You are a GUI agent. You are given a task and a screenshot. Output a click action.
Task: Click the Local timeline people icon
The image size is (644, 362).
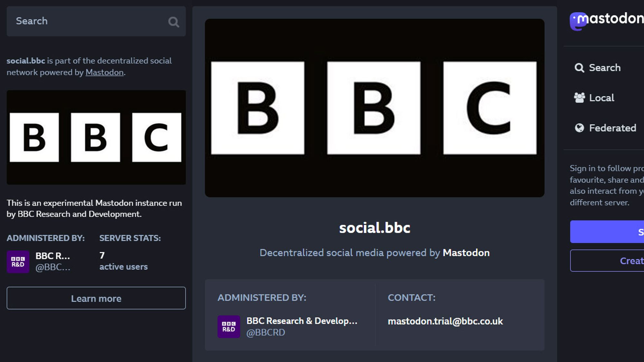tap(579, 98)
